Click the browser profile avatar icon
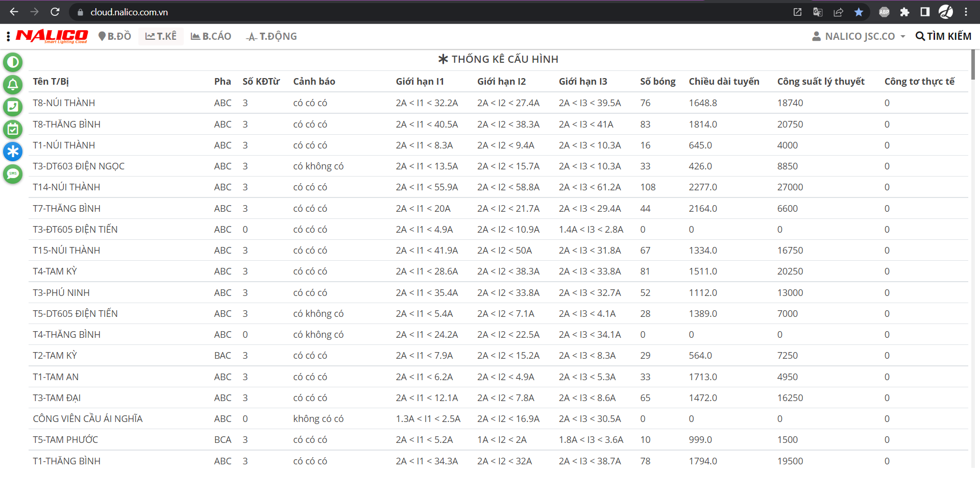Viewport: 980px width, 497px height. (x=946, y=12)
